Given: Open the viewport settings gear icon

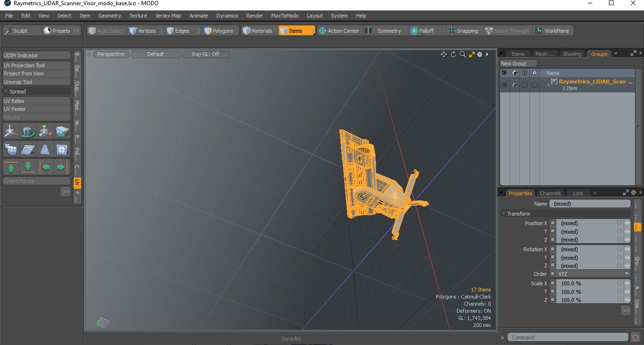Looking at the screenshot, I should tap(480, 54).
